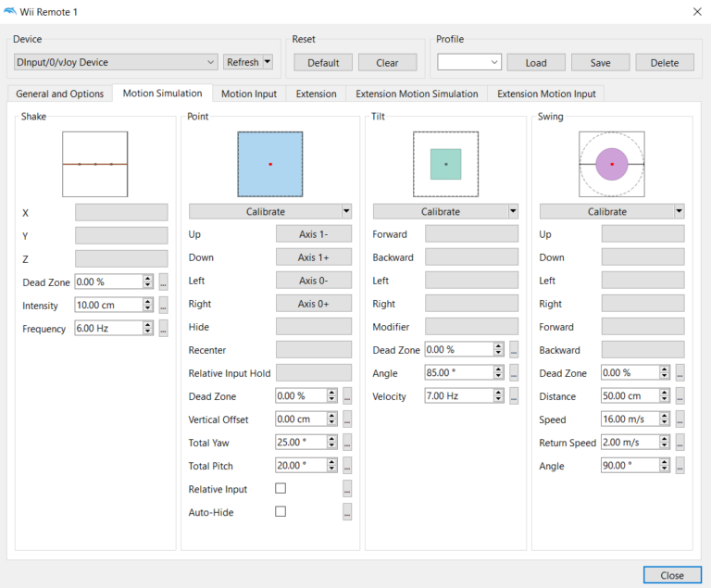The image size is (711, 588).
Task: Open the Refresh button dropdown arrow
Action: pyautogui.click(x=268, y=62)
